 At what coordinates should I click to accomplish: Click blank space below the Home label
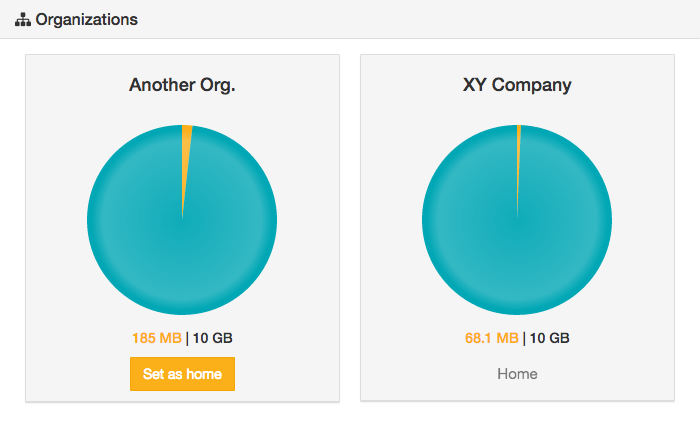517,394
